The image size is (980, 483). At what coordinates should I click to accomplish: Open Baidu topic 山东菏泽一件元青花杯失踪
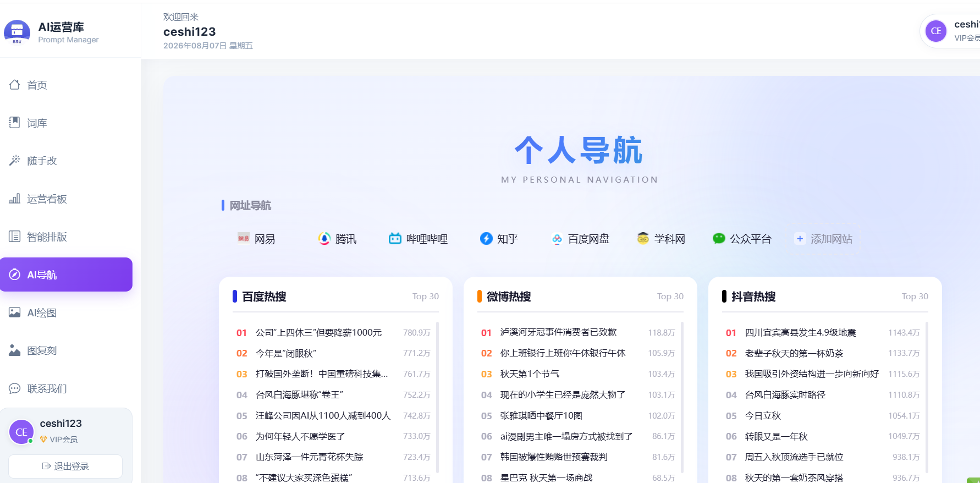309,457
